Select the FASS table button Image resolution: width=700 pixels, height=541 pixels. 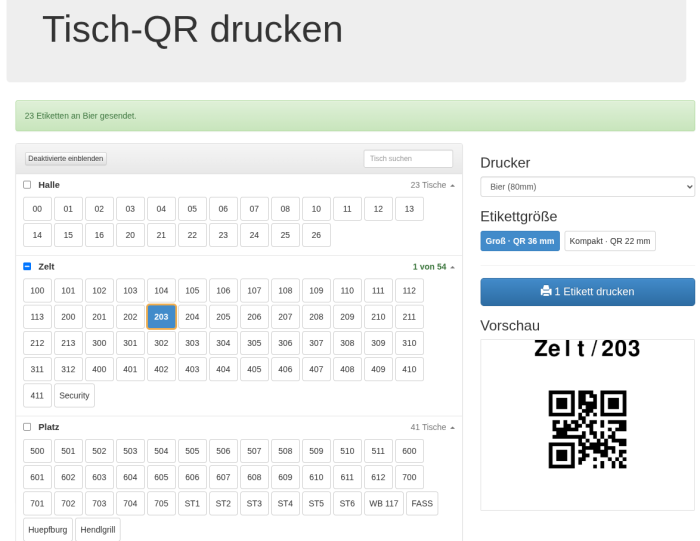[x=422, y=504]
